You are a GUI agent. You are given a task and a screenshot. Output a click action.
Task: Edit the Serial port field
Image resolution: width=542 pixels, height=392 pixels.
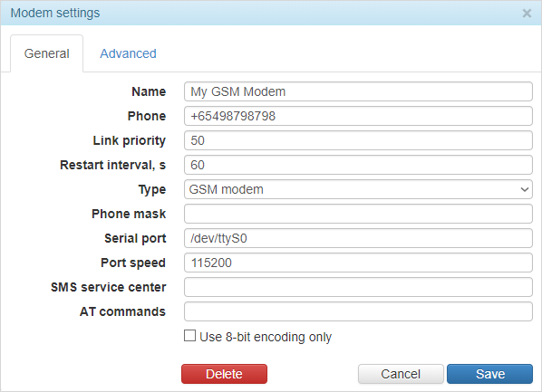pyautogui.click(x=358, y=238)
